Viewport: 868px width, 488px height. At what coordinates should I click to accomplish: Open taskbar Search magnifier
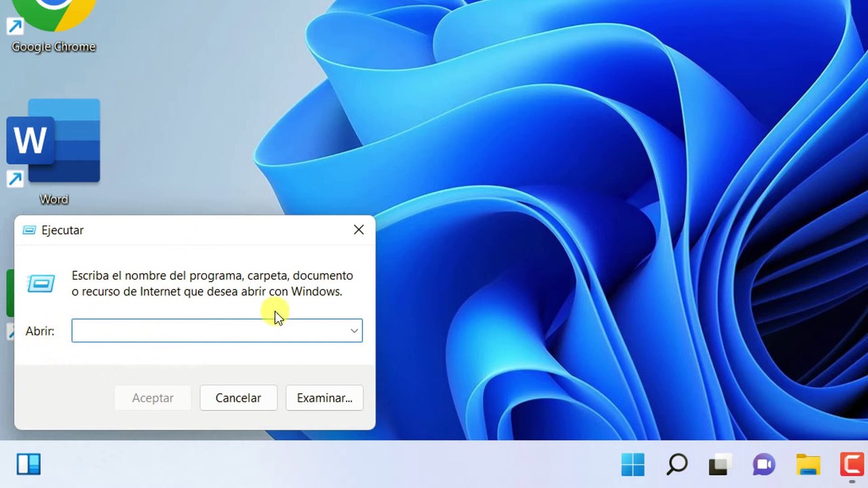coord(677,464)
